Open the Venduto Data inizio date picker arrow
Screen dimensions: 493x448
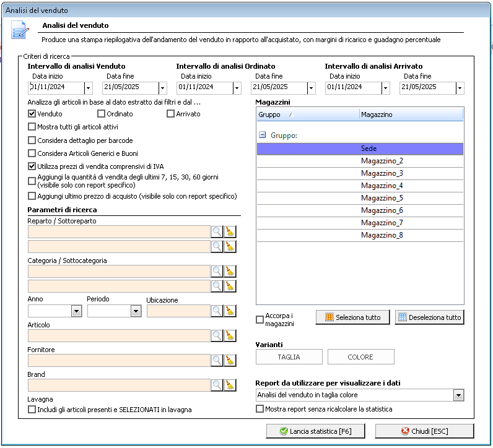click(x=89, y=88)
